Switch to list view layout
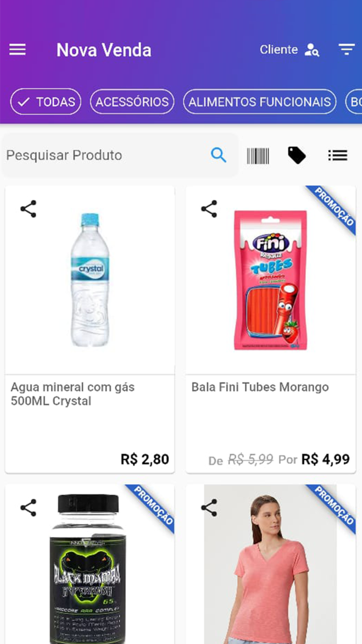Viewport: 362px width, 644px height. pos(337,155)
